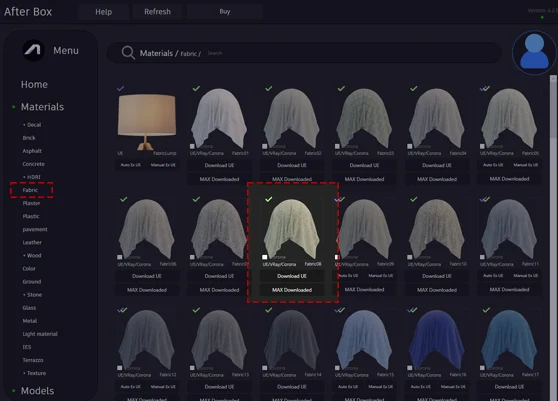Tick the checkbox on the Fabric05 card
Image resolution: width=558 pixels, height=401 pixels.
pos(482,146)
